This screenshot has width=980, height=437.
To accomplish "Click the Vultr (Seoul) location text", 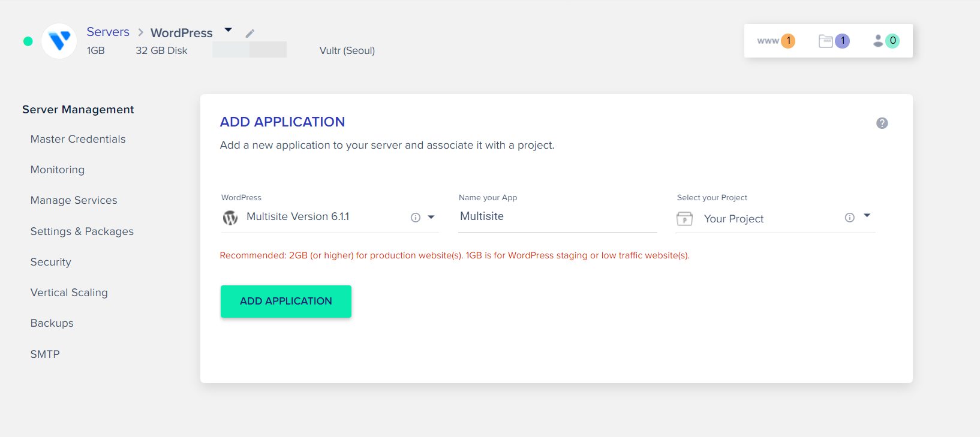I will [x=347, y=50].
